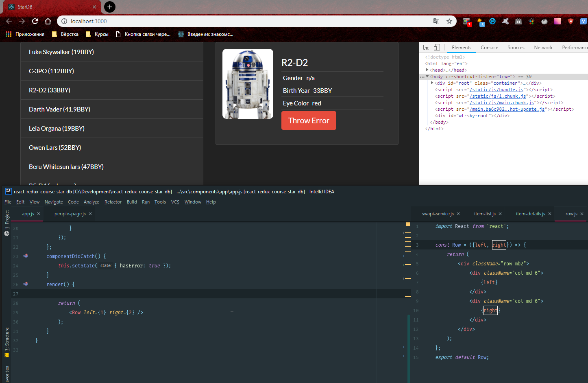Open the IntelliJ VCS menu
The height and width of the screenshot is (383, 588).
pos(175,202)
